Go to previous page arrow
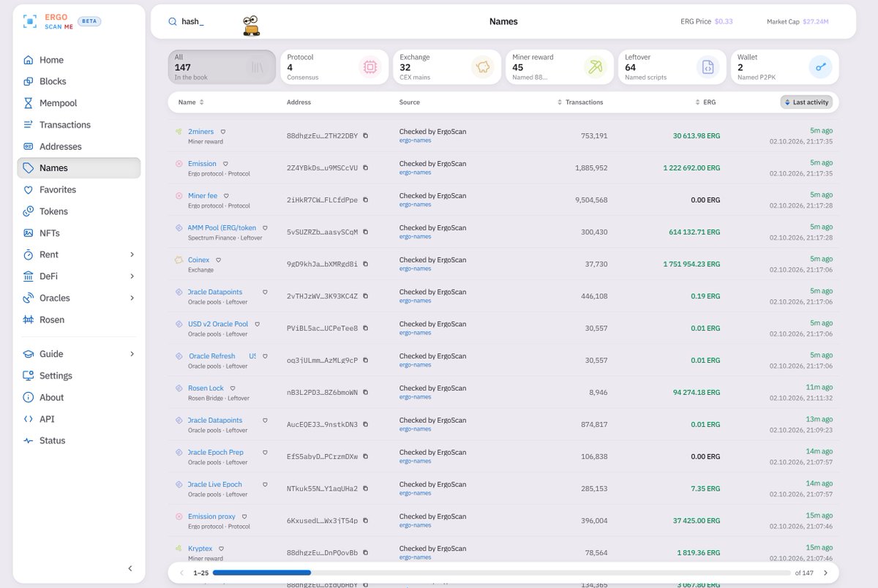This screenshot has height=588, width=878. pos(181,573)
